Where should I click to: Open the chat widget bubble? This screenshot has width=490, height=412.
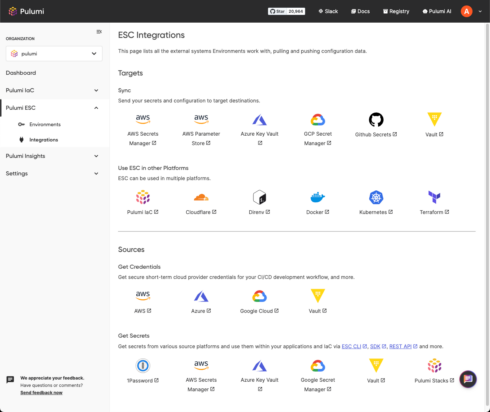click(468, 379)
